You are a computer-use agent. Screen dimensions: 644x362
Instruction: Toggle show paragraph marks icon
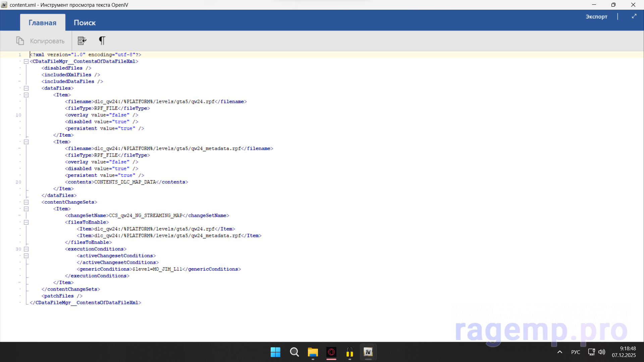click(102, 41)
